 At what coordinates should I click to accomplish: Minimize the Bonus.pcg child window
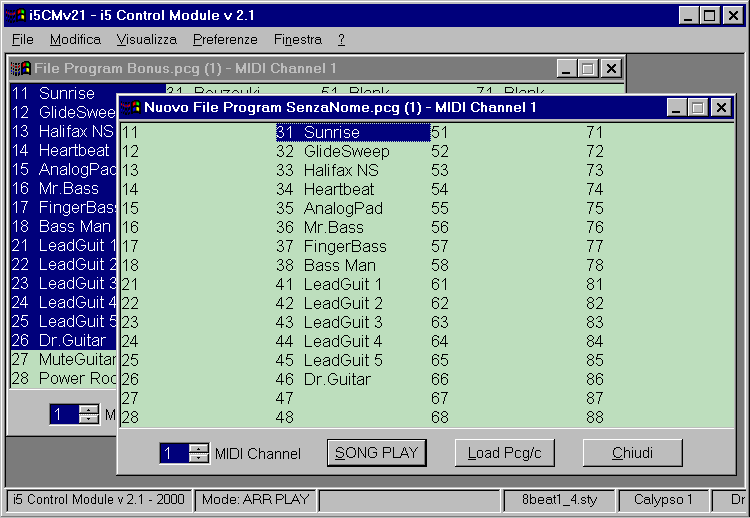[x=566, y=68]
